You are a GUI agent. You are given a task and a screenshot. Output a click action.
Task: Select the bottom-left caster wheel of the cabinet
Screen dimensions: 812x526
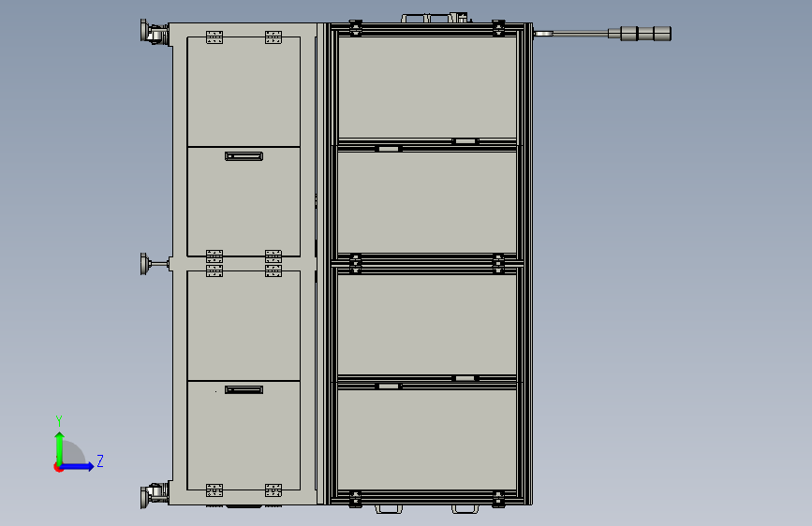pyautogui.click(x=155, y=496)
